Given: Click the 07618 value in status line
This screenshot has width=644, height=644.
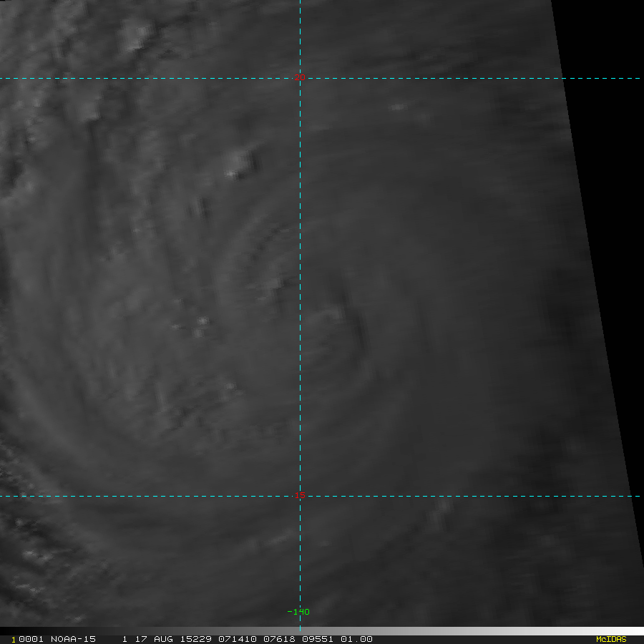Looking at the screenshot, I should tap(279, 639).
